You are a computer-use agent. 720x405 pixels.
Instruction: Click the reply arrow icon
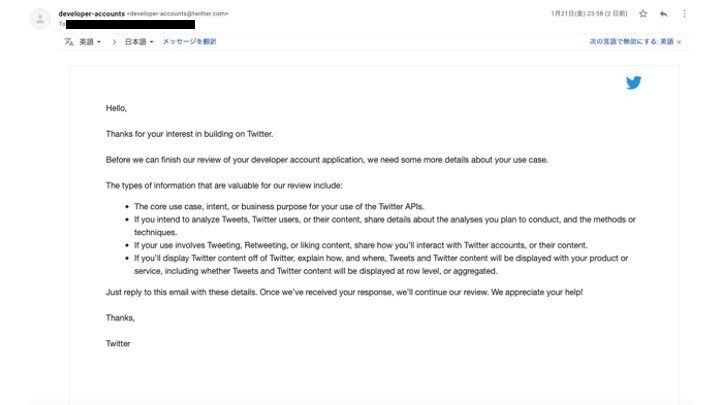click(x=664, y=14)
